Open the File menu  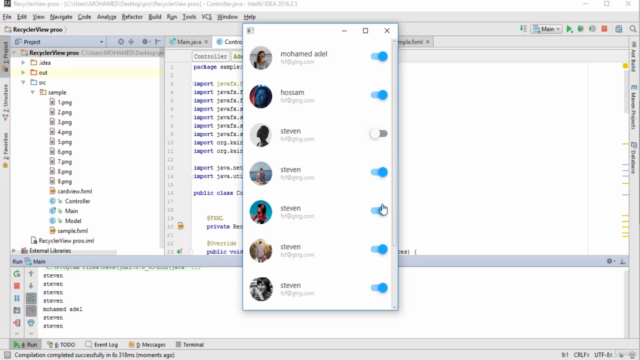(x=7, y=17)
